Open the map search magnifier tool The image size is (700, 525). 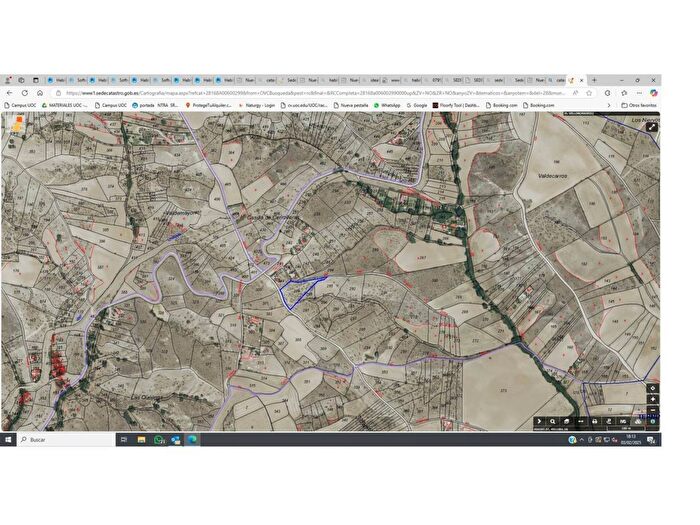(553, 421)
